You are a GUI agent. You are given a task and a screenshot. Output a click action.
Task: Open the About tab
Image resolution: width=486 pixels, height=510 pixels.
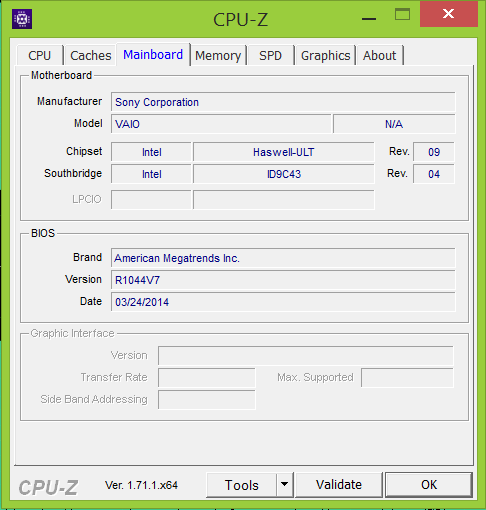point(380,55)
